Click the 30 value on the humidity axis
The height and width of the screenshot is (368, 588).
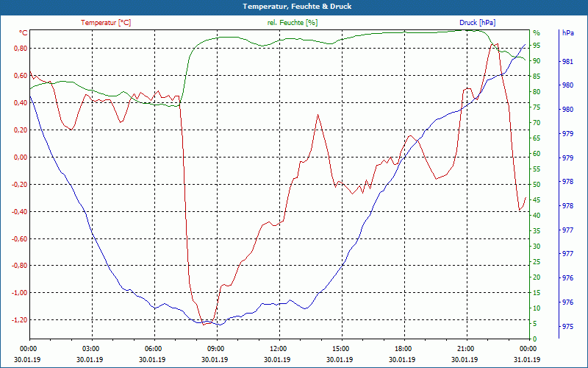tap(537, 247)
